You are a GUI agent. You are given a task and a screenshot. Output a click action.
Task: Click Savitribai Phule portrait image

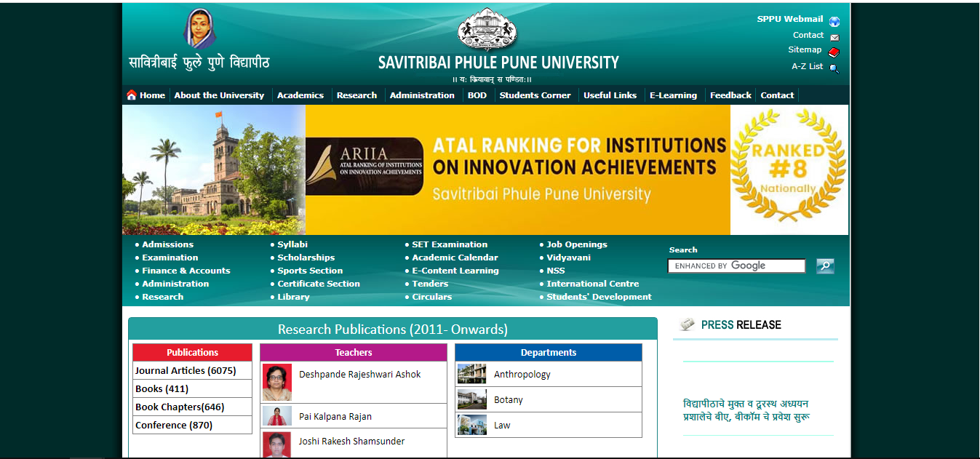point(200,29)
